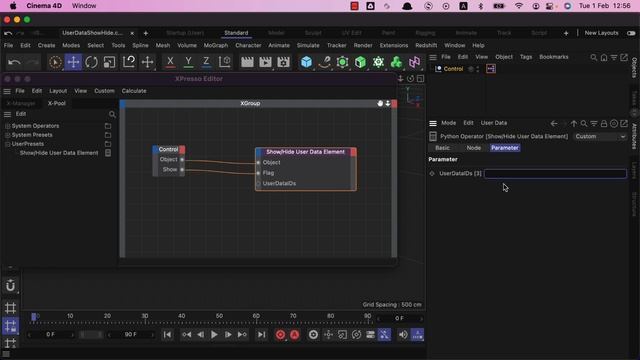Select Show/Hide User Data Element preset
The image size is (640, 360).
(x=59, y=153)
